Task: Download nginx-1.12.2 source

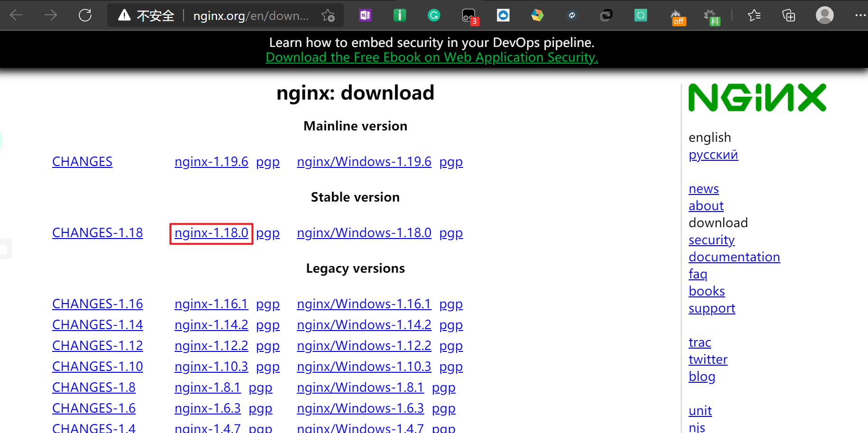Action: coord(212,346)
